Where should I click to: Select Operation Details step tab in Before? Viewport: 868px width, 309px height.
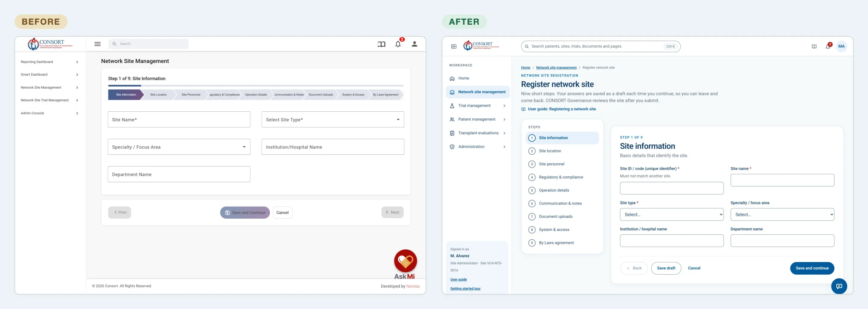point(256,95)
